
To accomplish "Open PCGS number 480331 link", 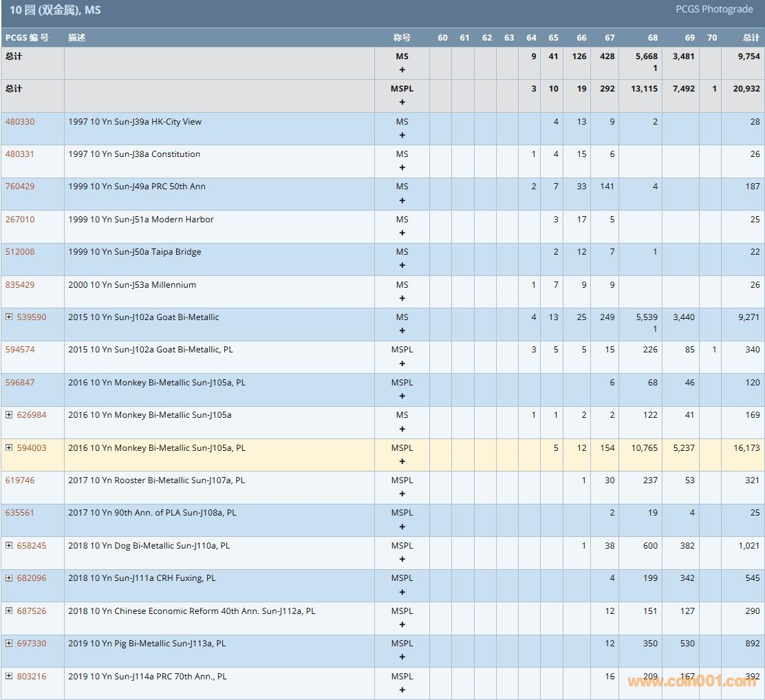I will pyautogui.click(x=20, y=154).
